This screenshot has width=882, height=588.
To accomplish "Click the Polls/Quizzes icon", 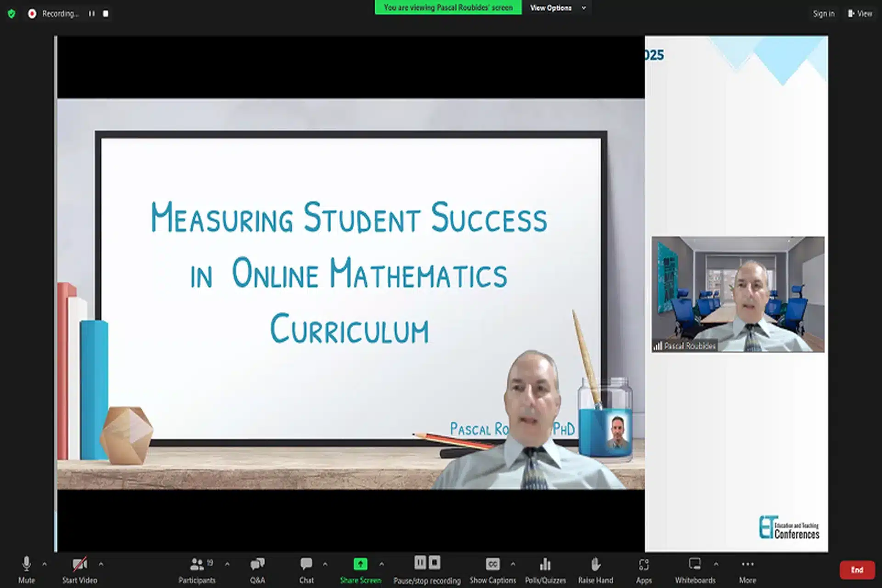I will pos(545,570).
